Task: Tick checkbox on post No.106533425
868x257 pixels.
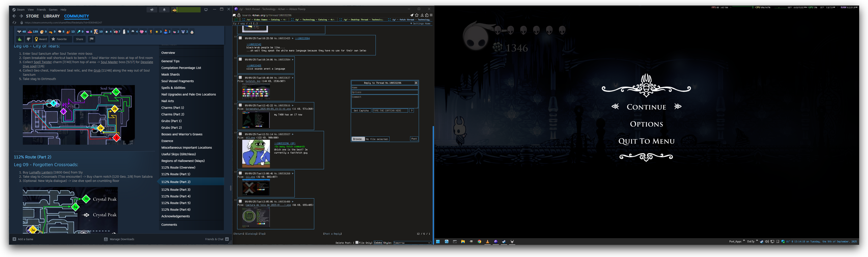Action: pos(240,38)
